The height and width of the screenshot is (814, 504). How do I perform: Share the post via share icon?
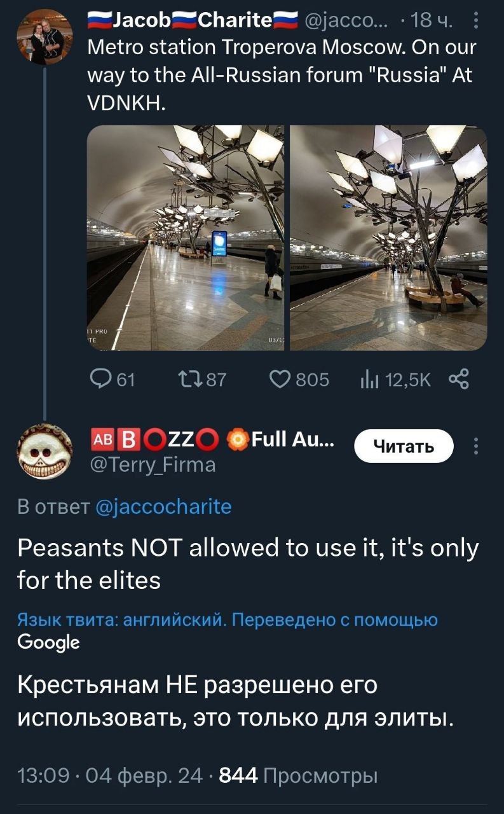point(458,380)
